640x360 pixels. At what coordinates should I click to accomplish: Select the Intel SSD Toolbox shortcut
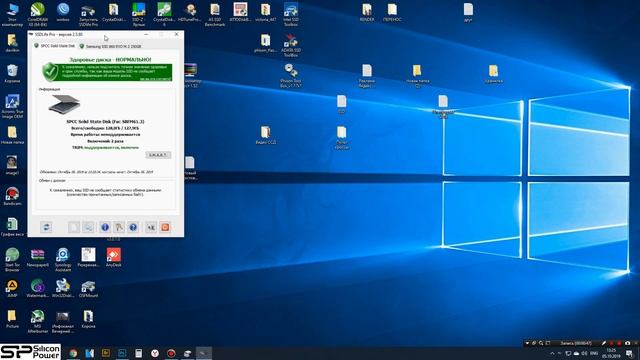coord(291,14)
